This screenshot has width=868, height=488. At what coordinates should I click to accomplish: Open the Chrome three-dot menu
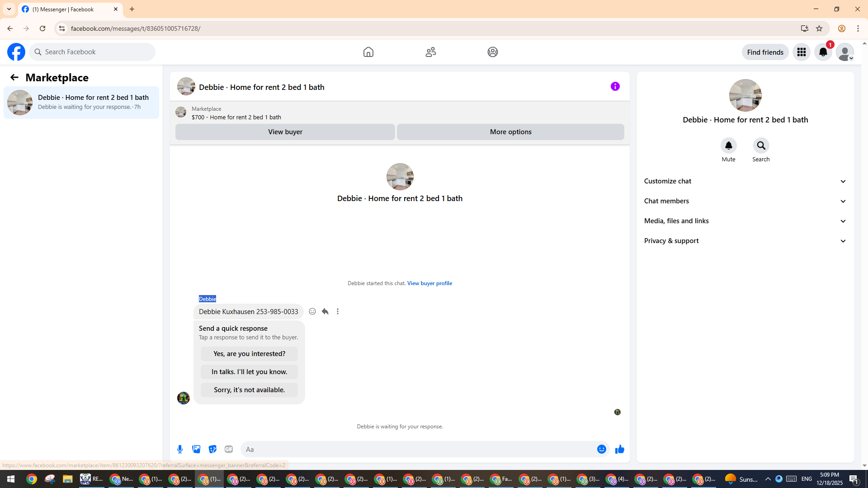[858, 28]
